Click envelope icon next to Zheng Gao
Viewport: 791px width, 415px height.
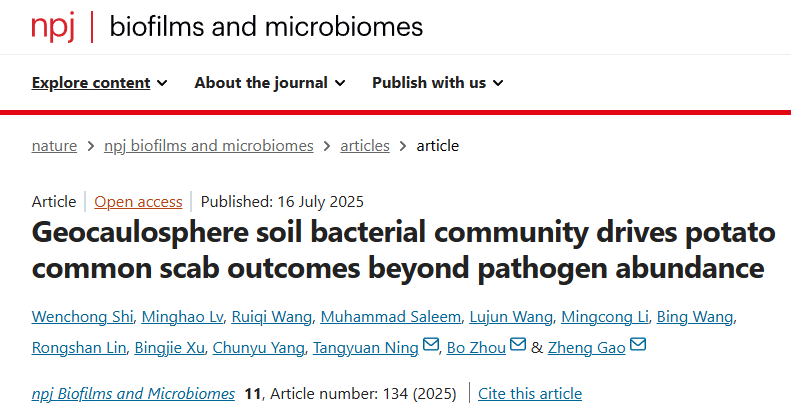(x=638, y=347)
